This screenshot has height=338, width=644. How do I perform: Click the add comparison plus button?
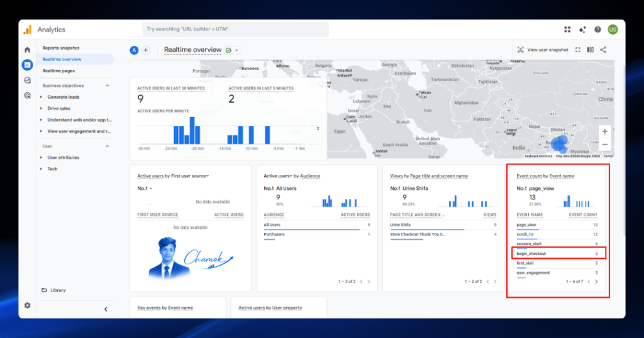(145, 50)
